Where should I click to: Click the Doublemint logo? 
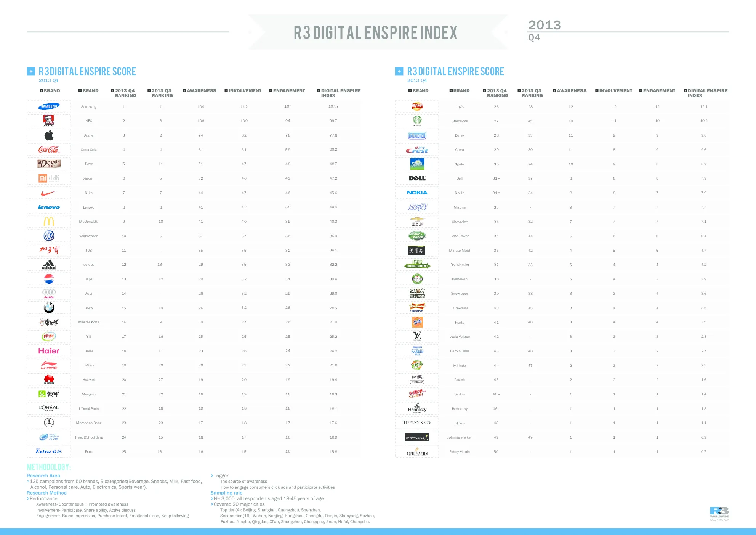tap(417, 265)
